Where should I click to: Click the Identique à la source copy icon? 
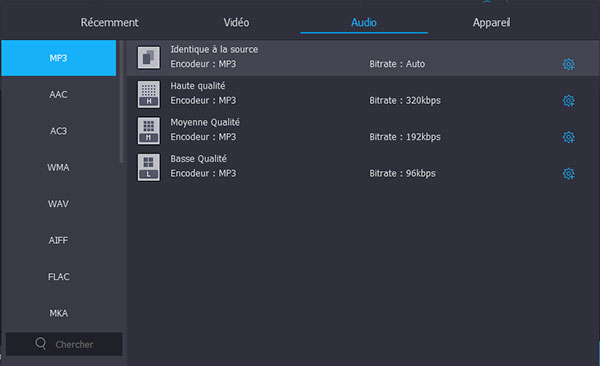pyautogui.click(x=149, y=58)
